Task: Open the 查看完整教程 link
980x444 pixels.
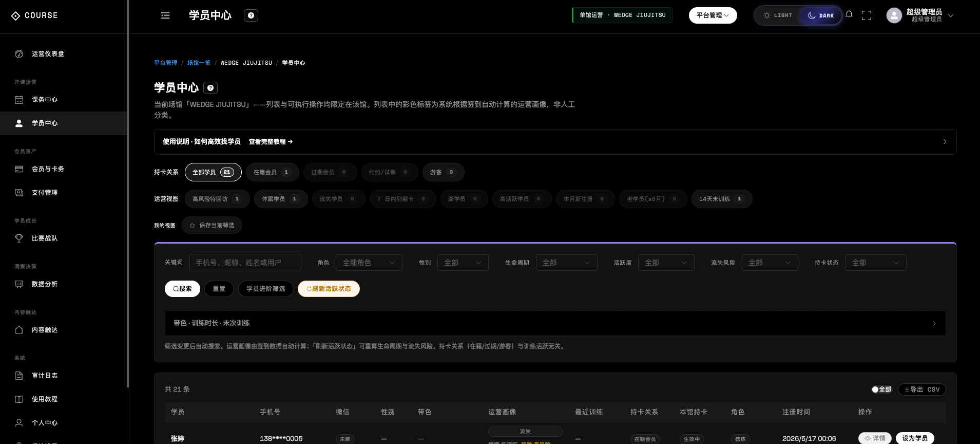Action: pyautogui.click(x=271, y=142)
